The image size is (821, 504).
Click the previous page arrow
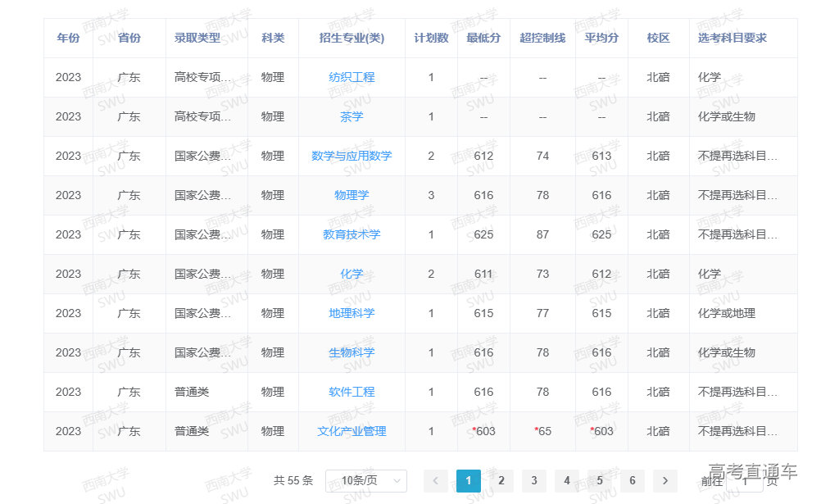435,481
